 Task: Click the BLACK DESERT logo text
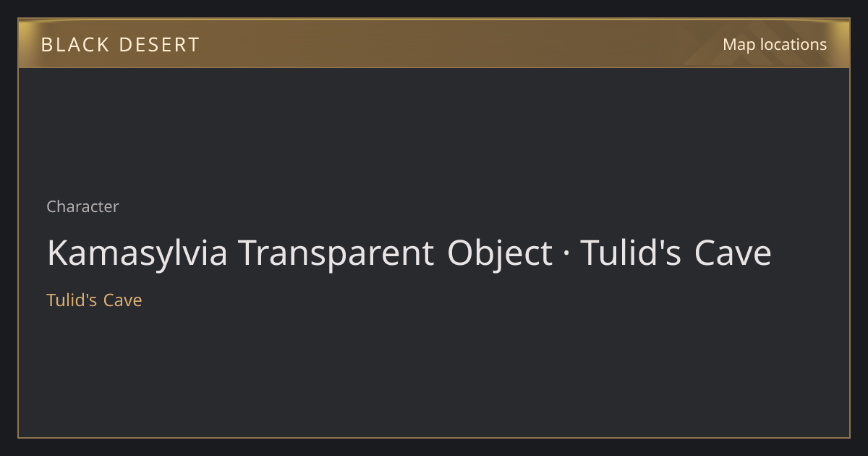point(120,45)
